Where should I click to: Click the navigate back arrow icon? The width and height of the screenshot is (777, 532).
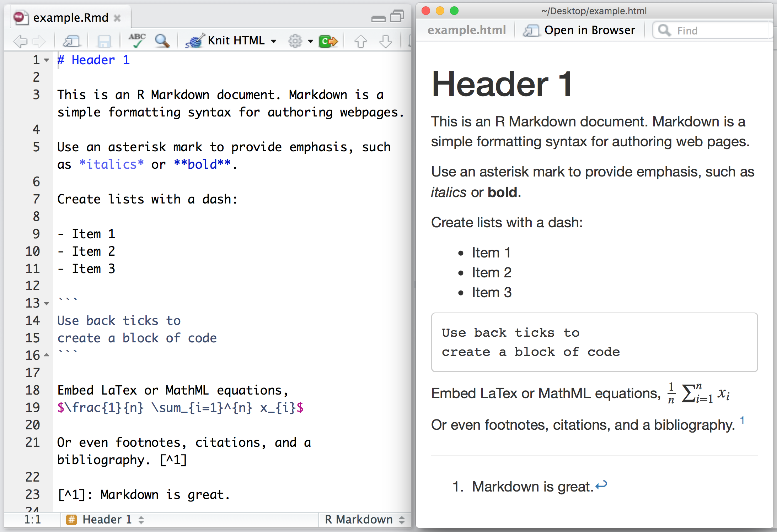pyautogui.click(x=17, y=41)
